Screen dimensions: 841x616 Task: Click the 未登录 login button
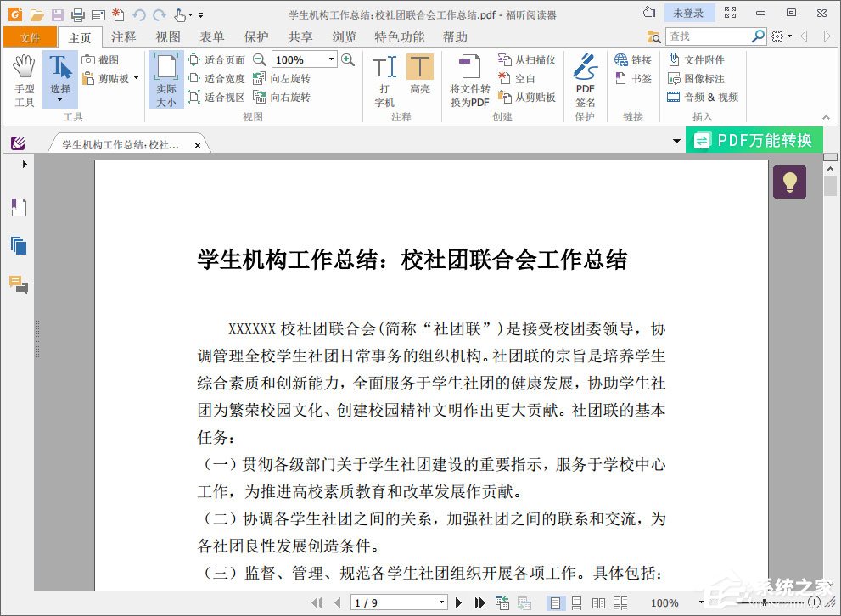(x=688, y=13)
